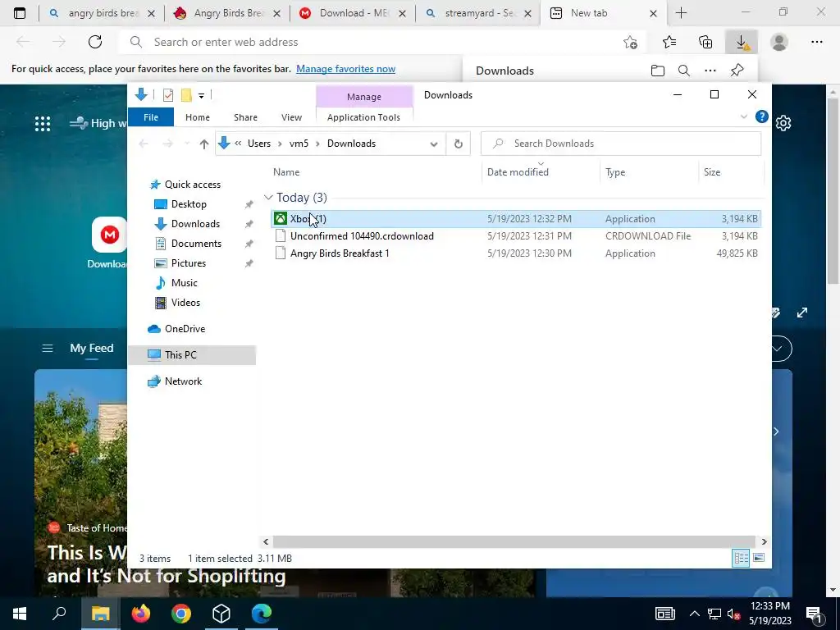Image resolution: width=840 pixels, height=630 pixels.
Task: Expand hidden breadcrumb path chevrons
Action: coord(237,144)
